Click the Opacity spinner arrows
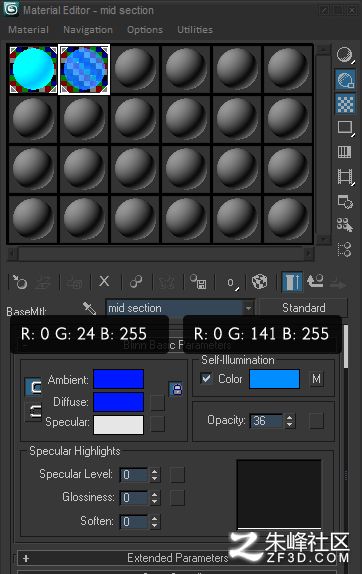 [x=290, y=421]
